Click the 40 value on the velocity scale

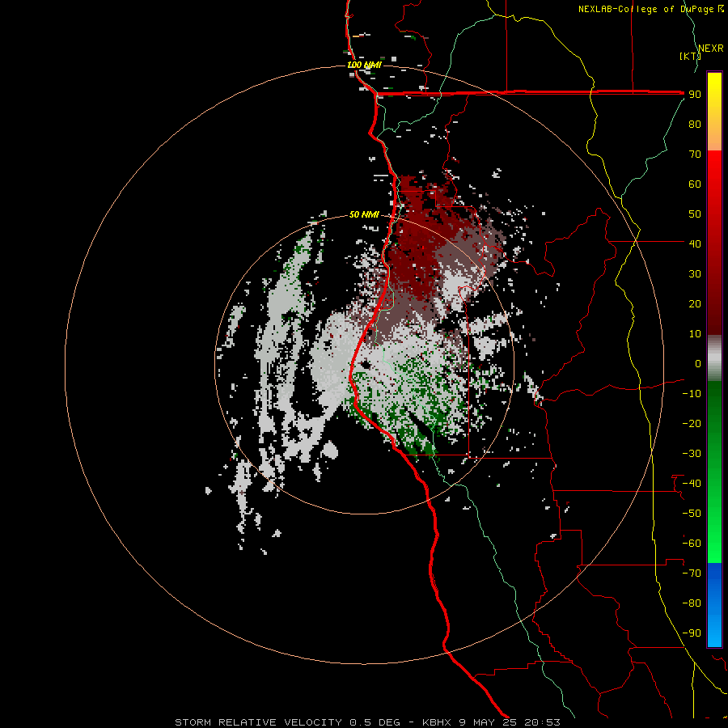[695, 243]
